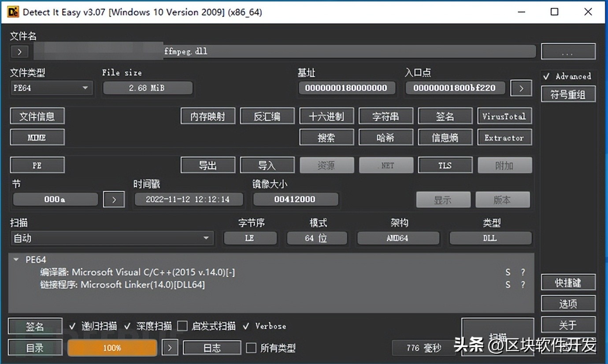Open the 哈希 hash calculator

[x=386, y=137]
